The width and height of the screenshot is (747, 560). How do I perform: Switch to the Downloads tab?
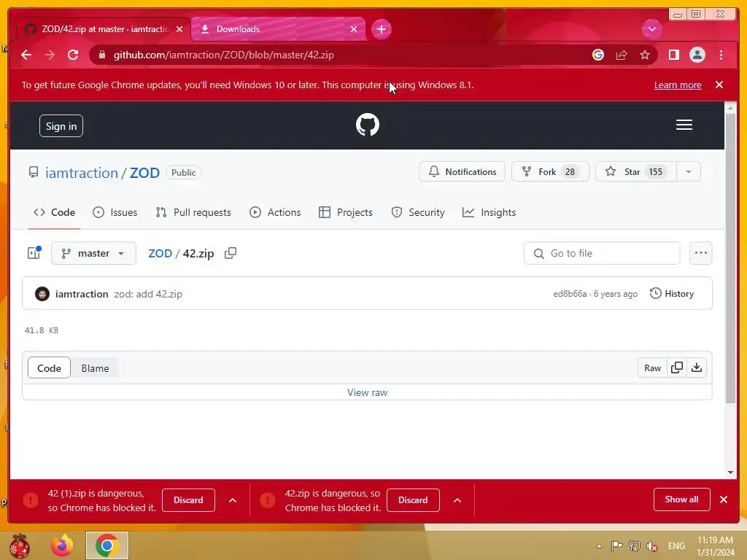[278, 29]
